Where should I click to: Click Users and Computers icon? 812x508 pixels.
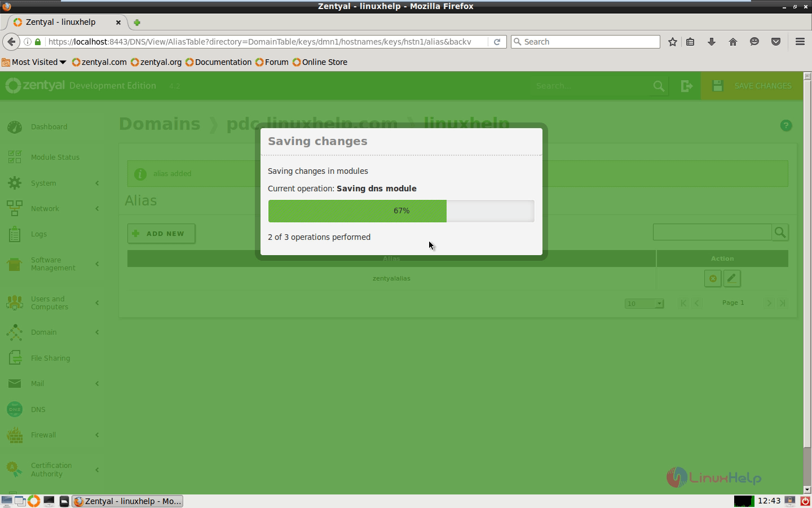point(15,303)
